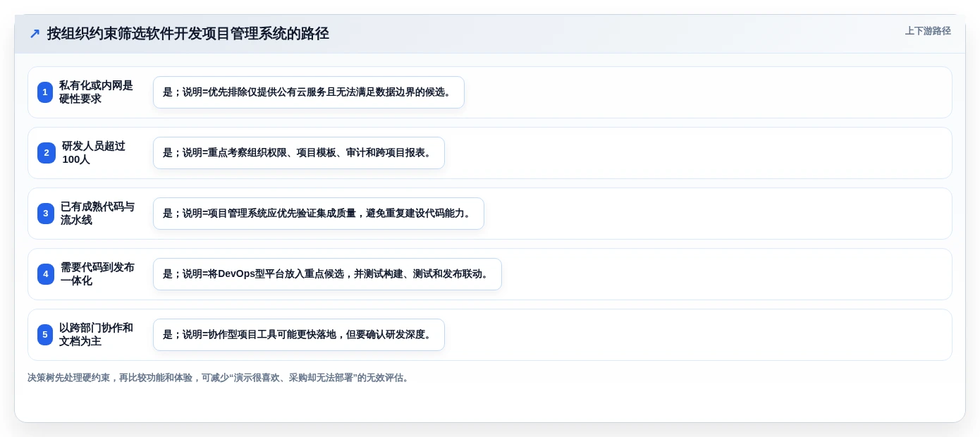The height and width of the screenshot is (437, 980).
Task: Click the footer note starting with 决策树先处理硬约束
Action: tap(219, 378)
